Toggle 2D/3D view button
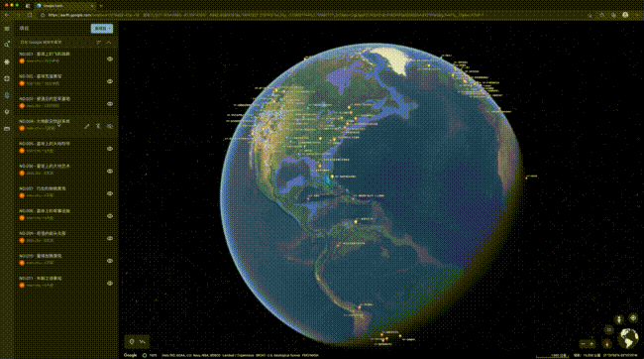The height and width of the screenshot is (359, 644). coord(608,330)
